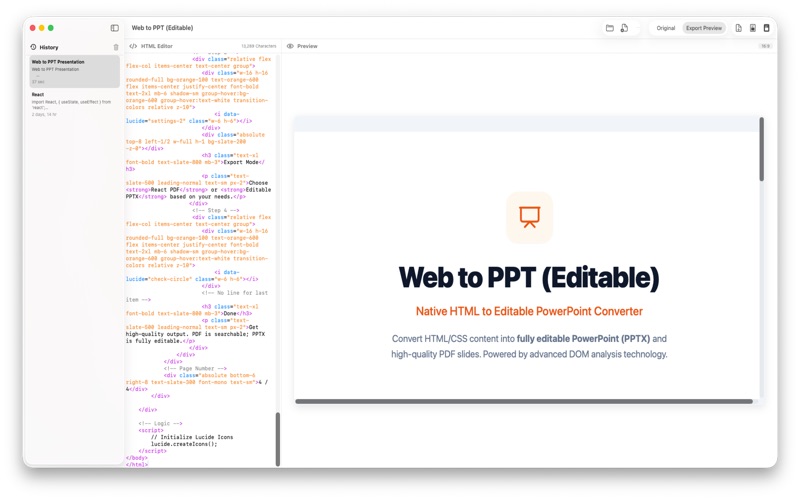Click the 'Export Mode' text in the code
This screenshot has width=800, height=500.
click(241, 162)
